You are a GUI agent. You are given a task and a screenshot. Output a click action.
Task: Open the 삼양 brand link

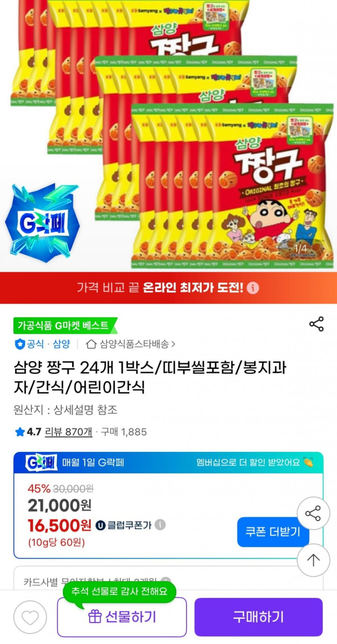pos(61,344)
